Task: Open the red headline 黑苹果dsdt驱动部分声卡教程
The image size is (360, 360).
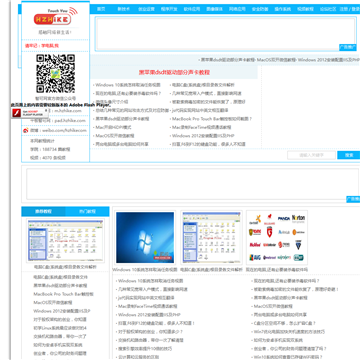Action: (174, 72)
